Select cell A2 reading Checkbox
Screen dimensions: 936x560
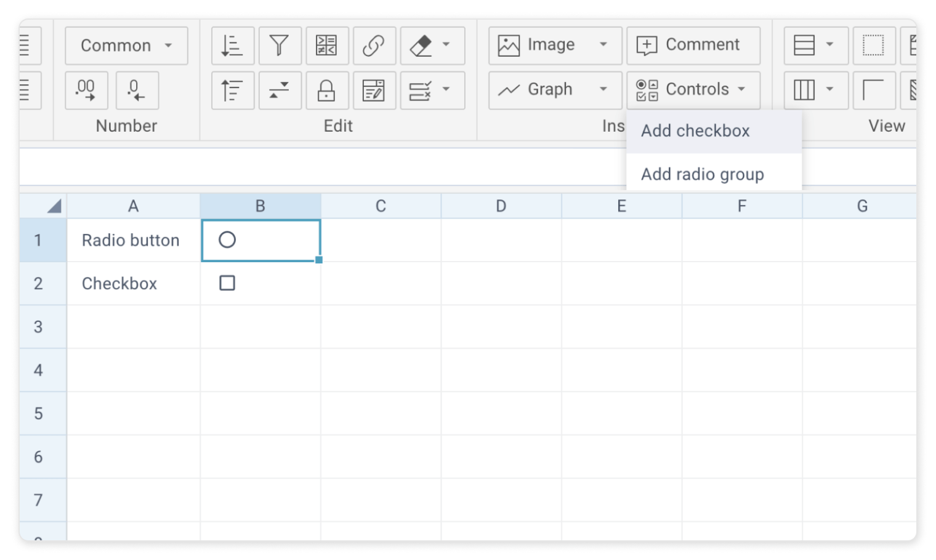coord(134,284)
